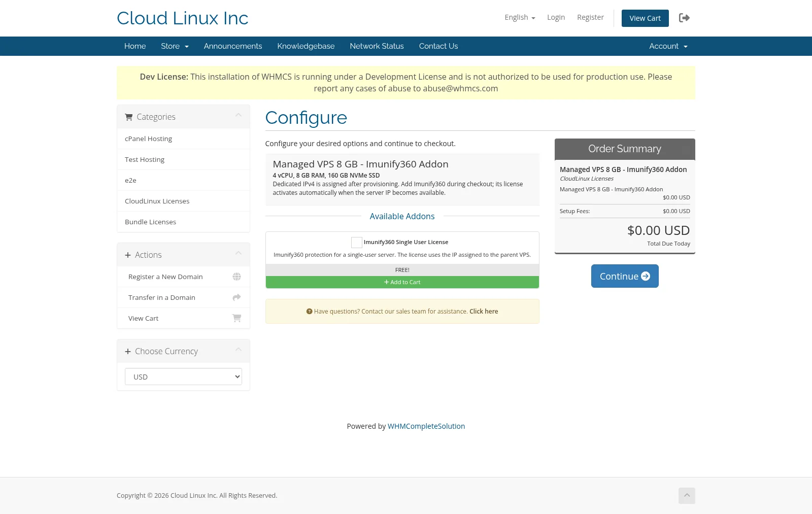Open the Store dropdown menu
The image size is (812, 514).
tap(175, 46)
